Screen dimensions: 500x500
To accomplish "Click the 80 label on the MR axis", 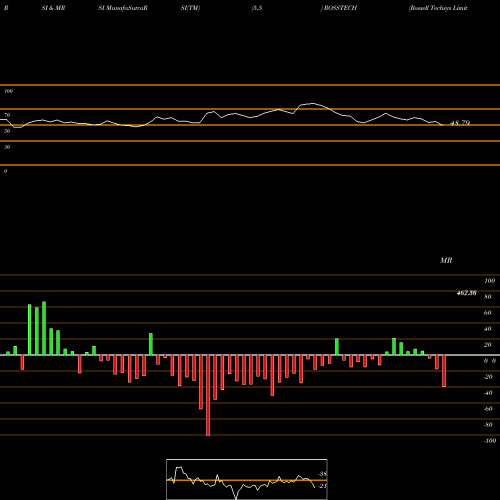I will 488,297.
